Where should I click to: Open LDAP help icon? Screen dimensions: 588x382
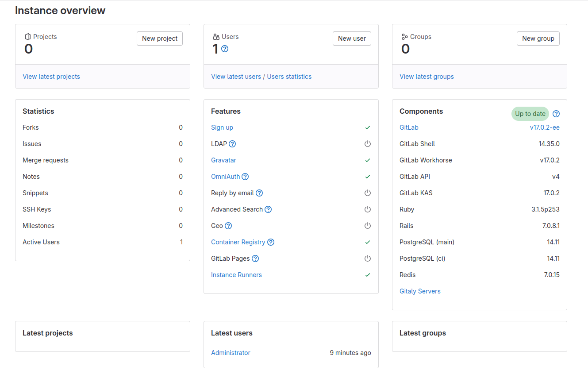coord(232,144)
